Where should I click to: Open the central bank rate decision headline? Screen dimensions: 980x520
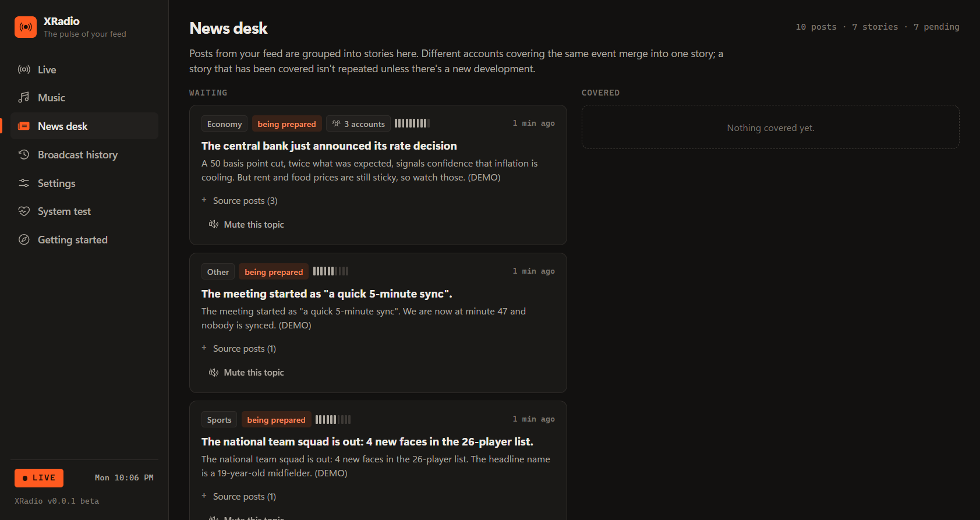pos(329,146)
